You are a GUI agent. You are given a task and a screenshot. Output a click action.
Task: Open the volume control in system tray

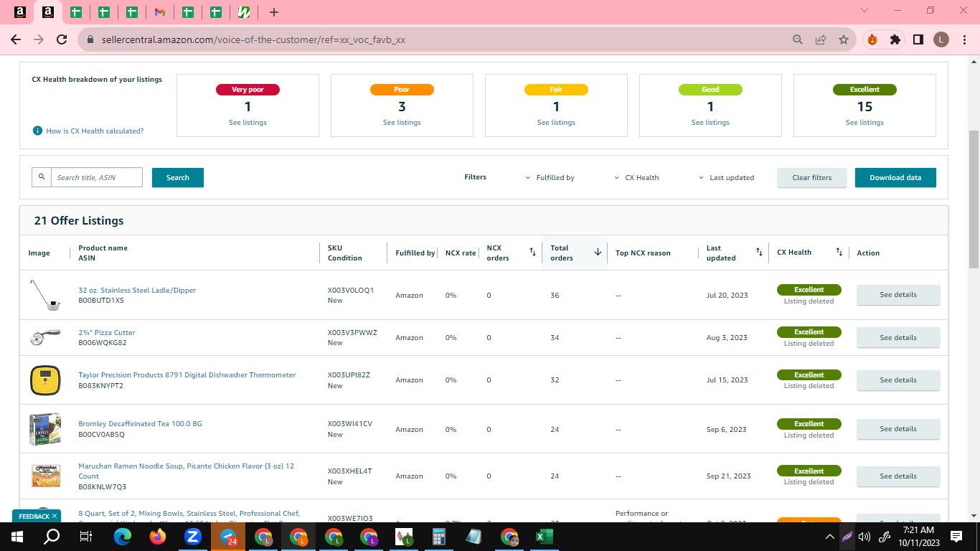pyautogui.click(x=864, y=536)
